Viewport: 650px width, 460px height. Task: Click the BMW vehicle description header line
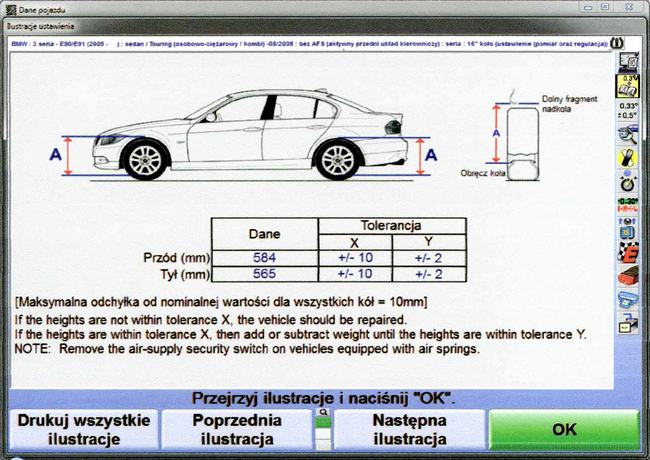[300, 45]
